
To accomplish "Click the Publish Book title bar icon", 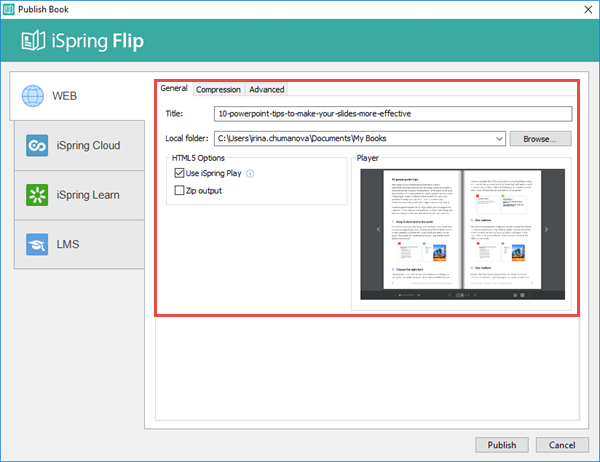I will click(x=8, y=9).
